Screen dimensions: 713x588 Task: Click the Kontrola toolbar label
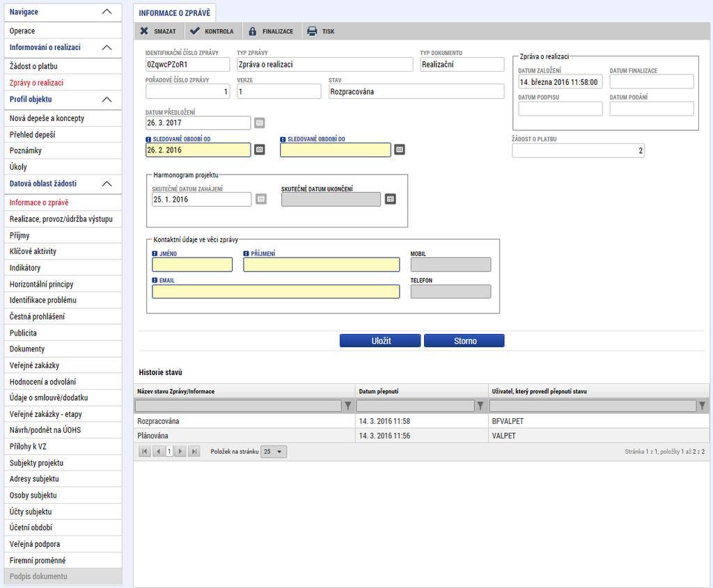[x=219, y=31]
